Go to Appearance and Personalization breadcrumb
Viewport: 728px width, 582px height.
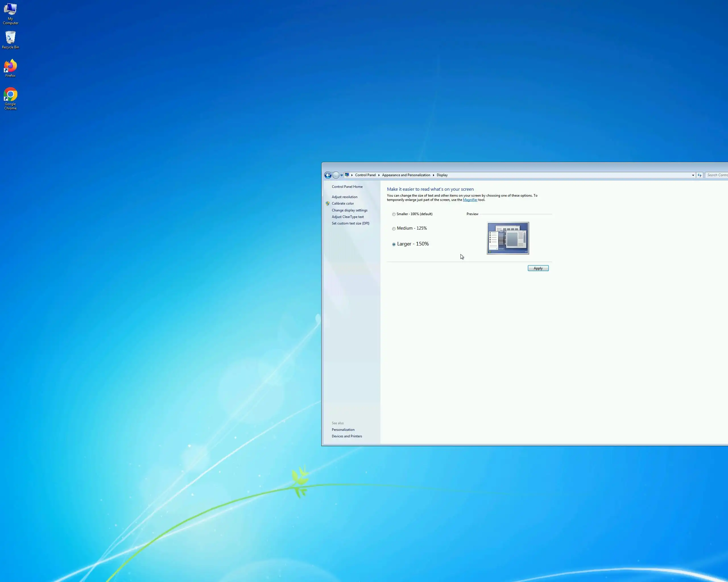pos(406,175)
